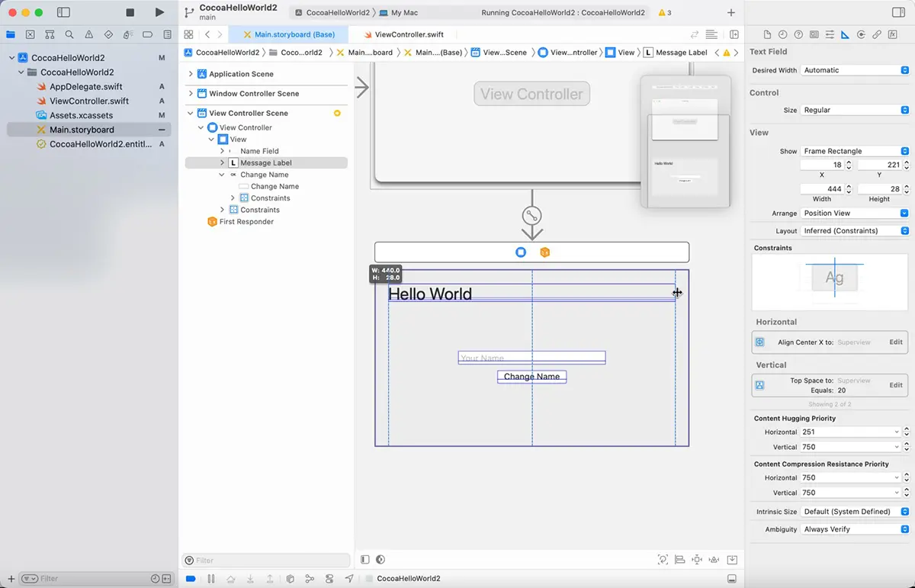Open the related items grid menu
The width and height of the screenshot is (915, 588).
[x=188, y=34]
